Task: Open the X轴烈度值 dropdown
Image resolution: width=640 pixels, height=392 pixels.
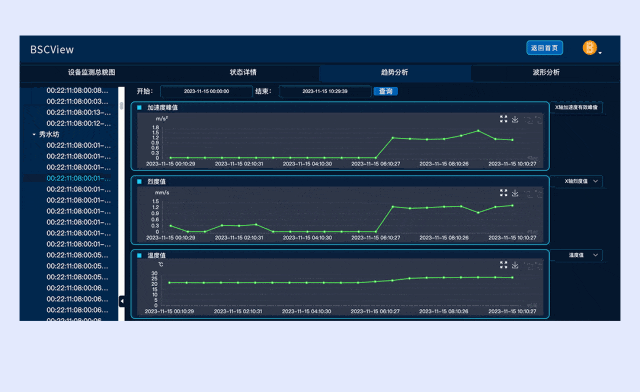Action: (x=576, y=181)
